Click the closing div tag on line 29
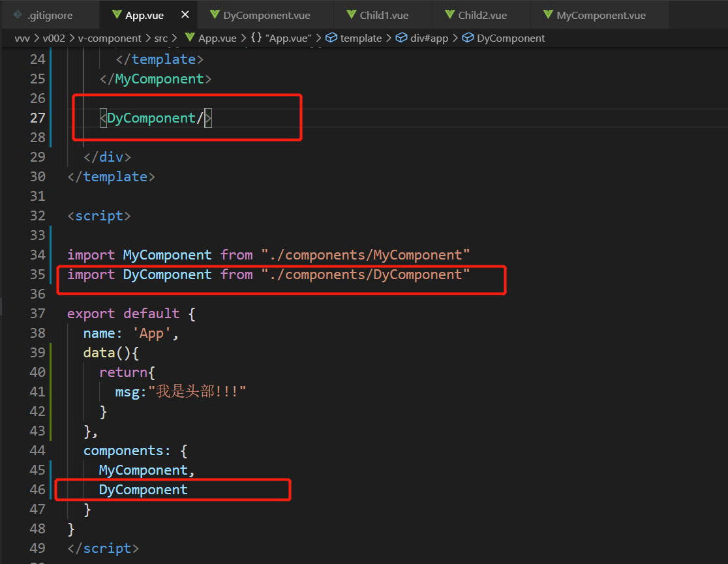Image resolution: width=728 pixels, height=564 pixels. [x=107, y=157]
